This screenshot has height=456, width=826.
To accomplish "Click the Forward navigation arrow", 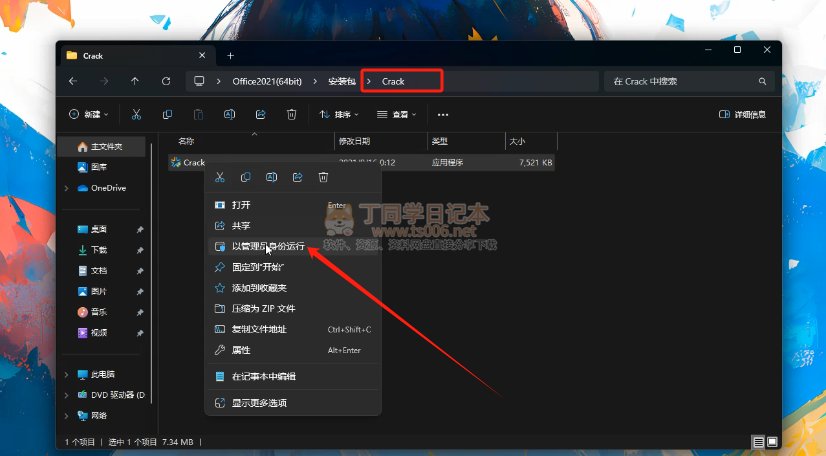I will point(104,81).
